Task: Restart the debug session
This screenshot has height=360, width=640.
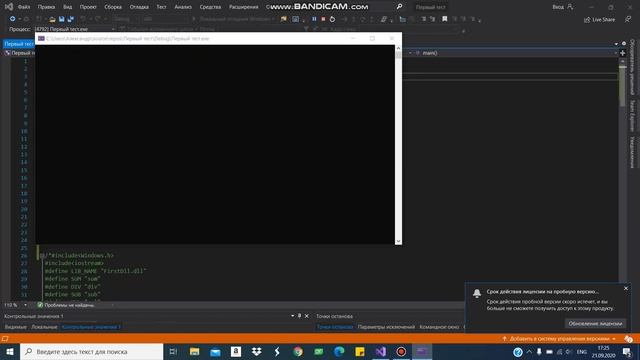Action: click(x=332, y=19)
